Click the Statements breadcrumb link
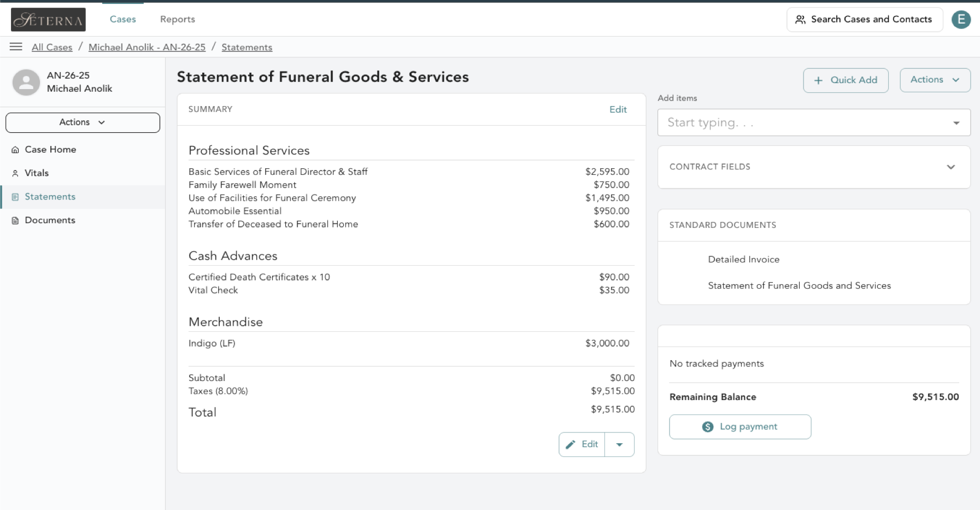The image size is (980, 510). coord(247,47)
